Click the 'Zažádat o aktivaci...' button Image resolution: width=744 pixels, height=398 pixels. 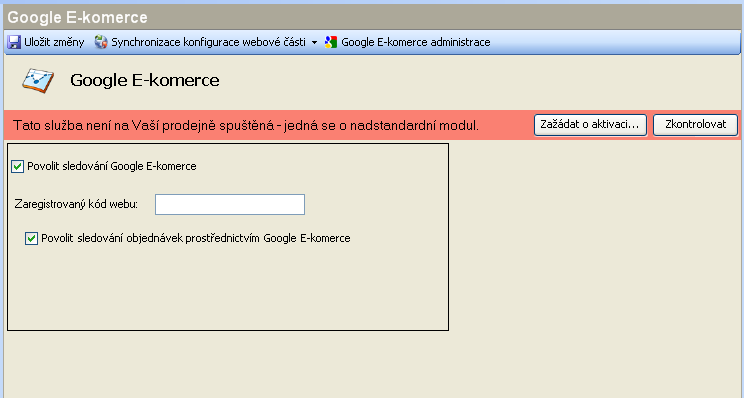[590, 125]
